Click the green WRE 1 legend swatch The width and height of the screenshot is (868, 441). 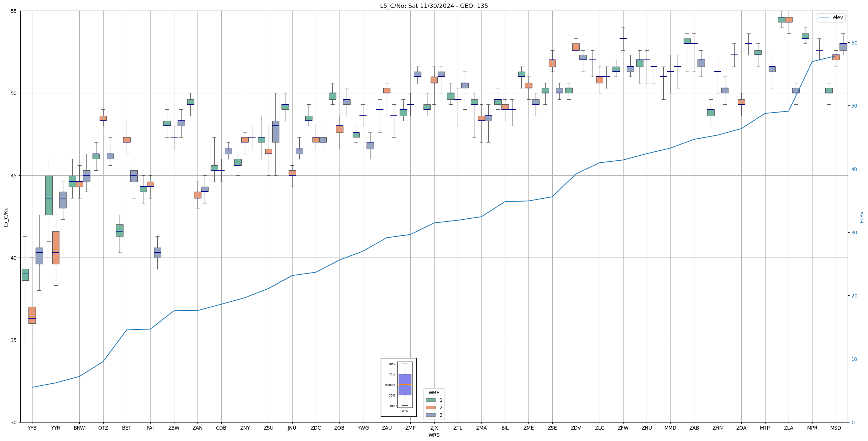click(x=430, y=400)
